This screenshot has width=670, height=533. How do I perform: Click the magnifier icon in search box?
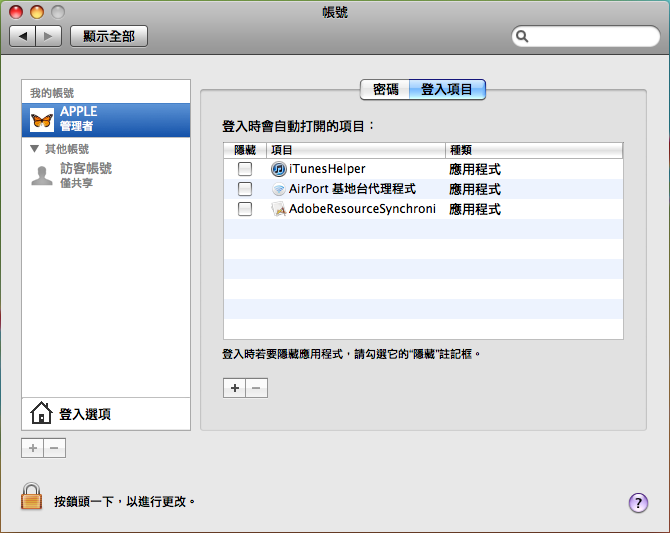click(x=522, y=36)
